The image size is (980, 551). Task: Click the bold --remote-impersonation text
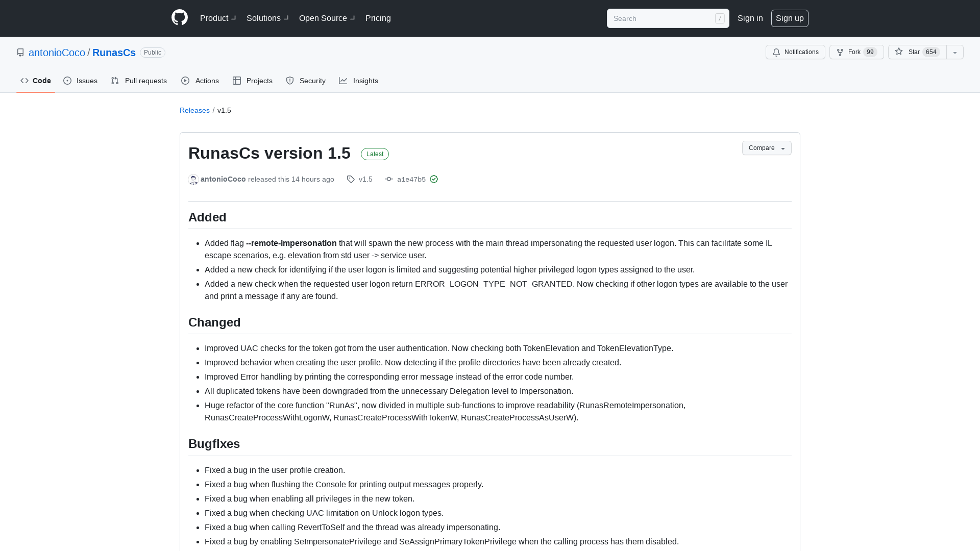tap(291, 243)
